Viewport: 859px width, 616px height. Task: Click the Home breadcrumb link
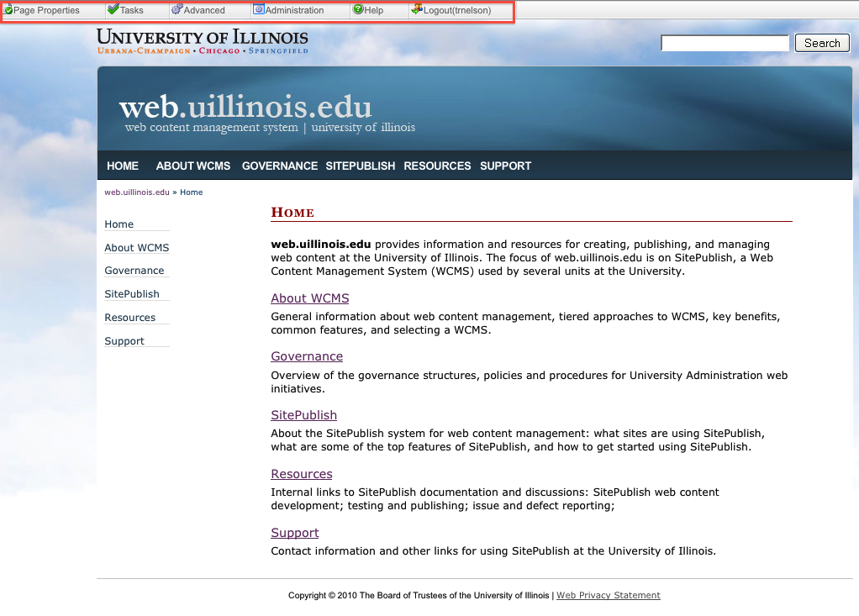191,192
